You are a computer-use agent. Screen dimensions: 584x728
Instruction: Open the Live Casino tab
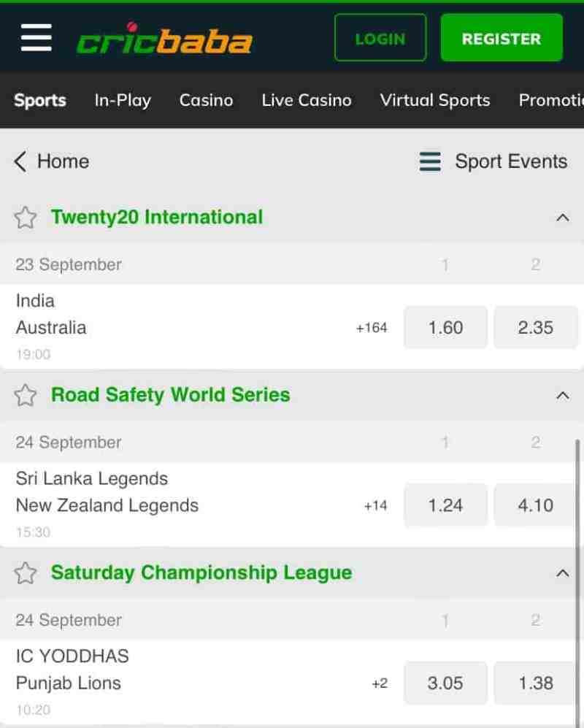pyautogui.click(x=307, y=100)
